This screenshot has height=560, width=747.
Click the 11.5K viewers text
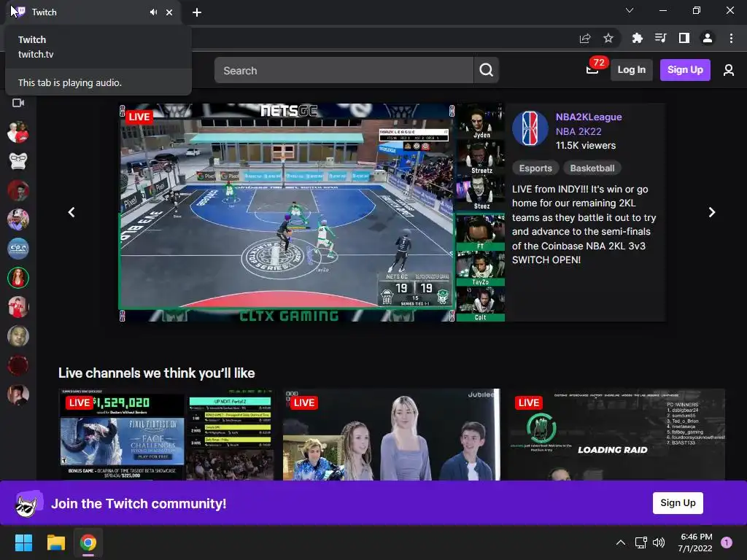586,146
